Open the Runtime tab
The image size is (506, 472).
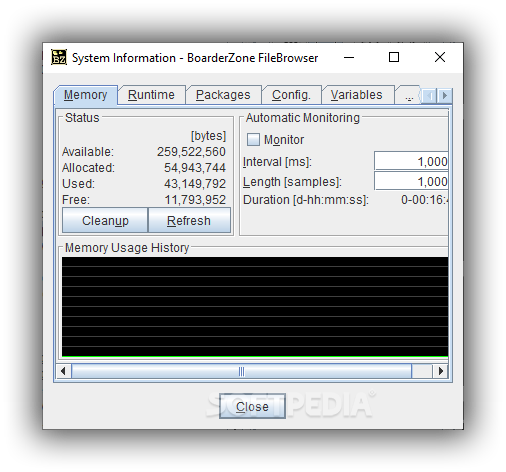(151, 95)
